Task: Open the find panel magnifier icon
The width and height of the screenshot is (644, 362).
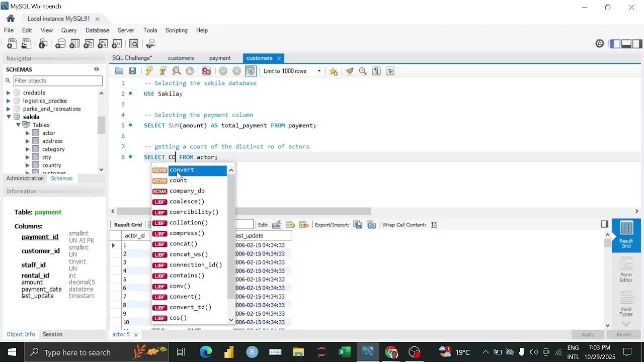Action: pos(363,71)
